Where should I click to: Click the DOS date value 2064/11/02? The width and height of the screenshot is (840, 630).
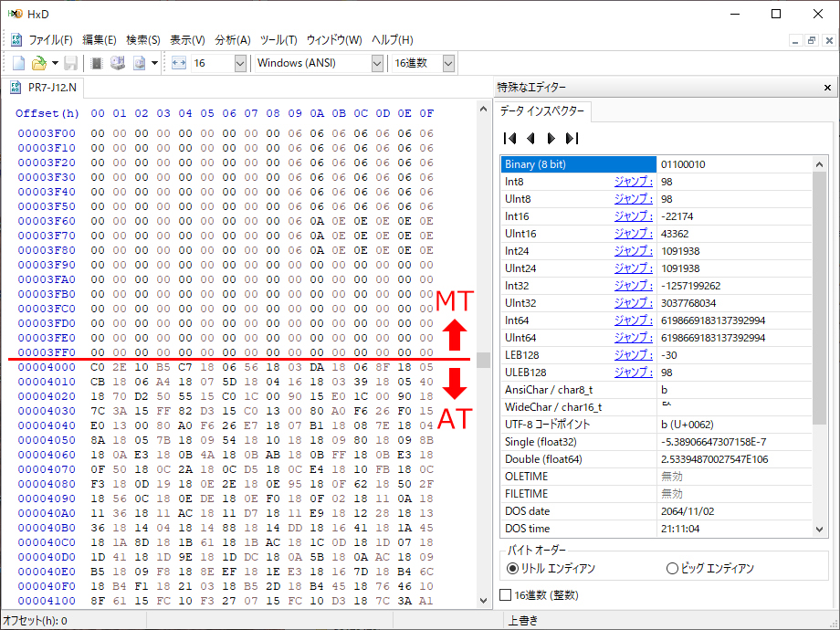click(x=688, y=511)
